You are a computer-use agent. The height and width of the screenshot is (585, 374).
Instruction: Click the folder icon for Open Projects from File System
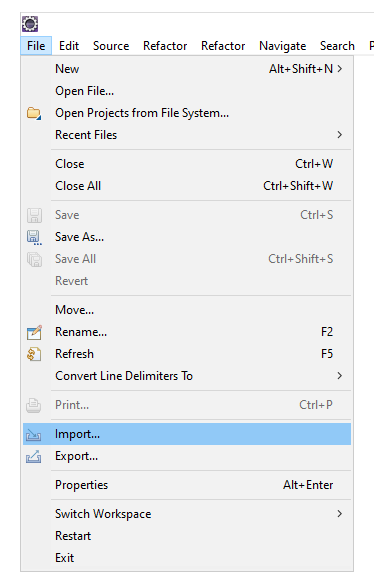point(34,113)
